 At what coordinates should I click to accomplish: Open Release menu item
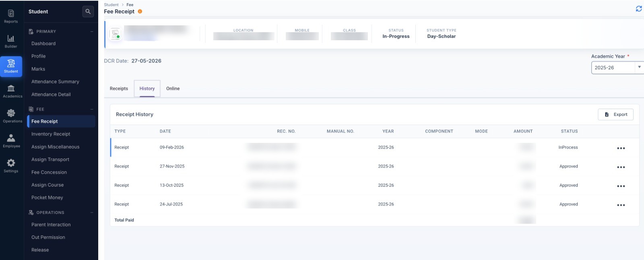[40, 250]
